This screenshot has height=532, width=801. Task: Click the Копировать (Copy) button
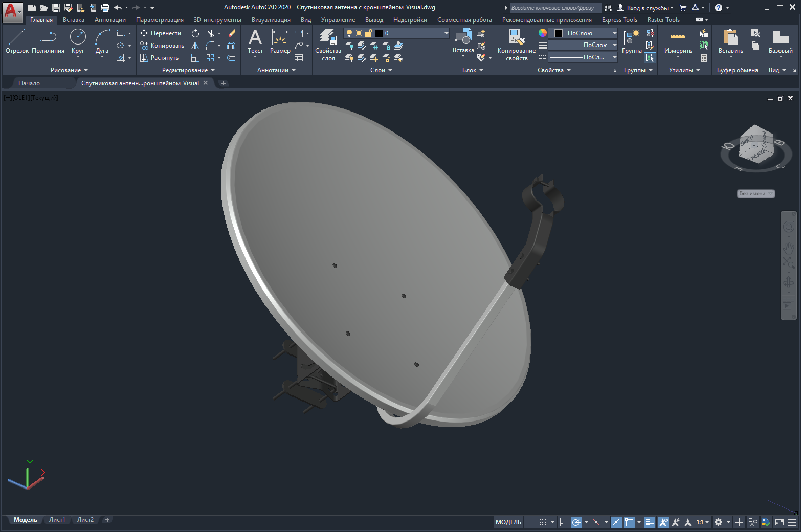coord(162,46)
